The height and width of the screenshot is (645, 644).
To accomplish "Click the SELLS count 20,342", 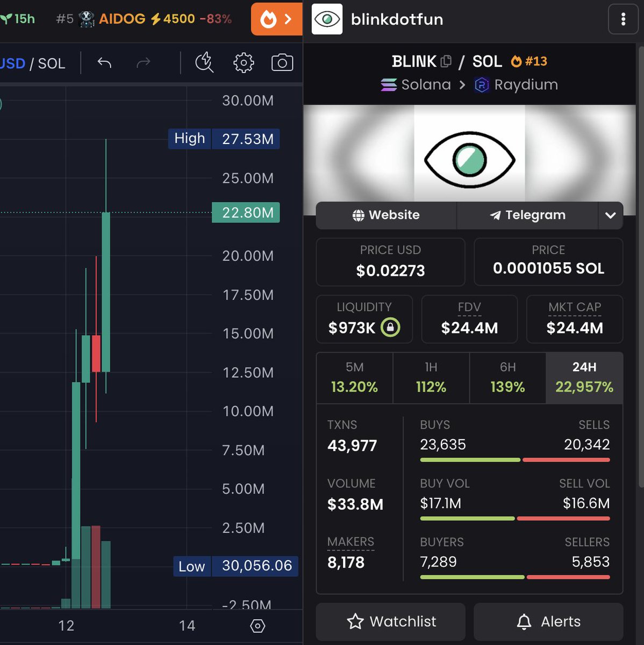I will click(x=587, y=445).
